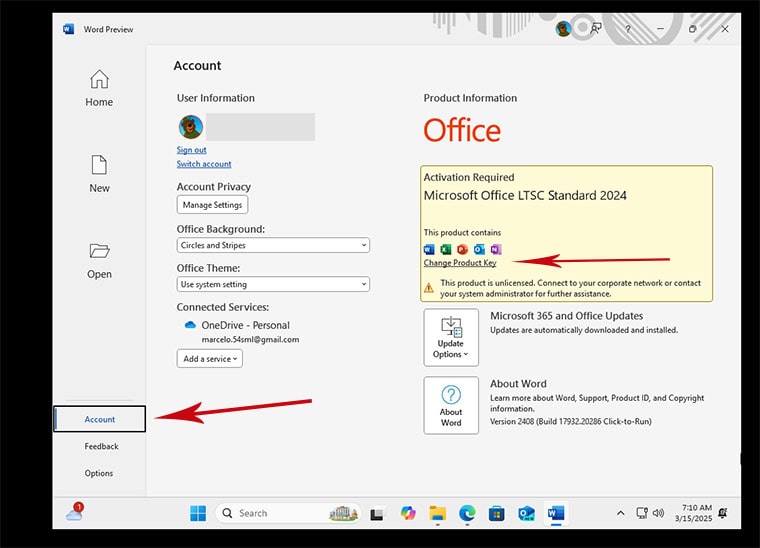Open Microsoft Edge from the taskbar
The height and width of the screenshot is (548, 760).
(466, 513)
